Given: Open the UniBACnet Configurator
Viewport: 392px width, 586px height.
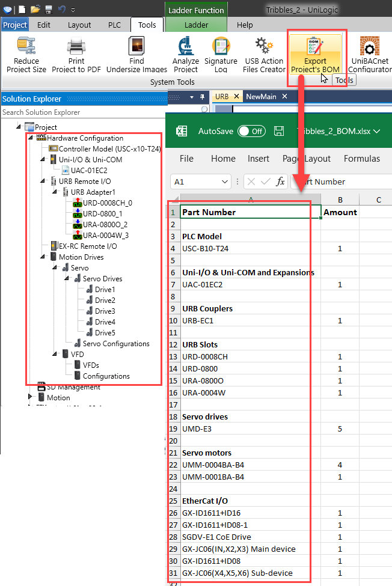Looking at the screenshot, I should tap(369, 47).
